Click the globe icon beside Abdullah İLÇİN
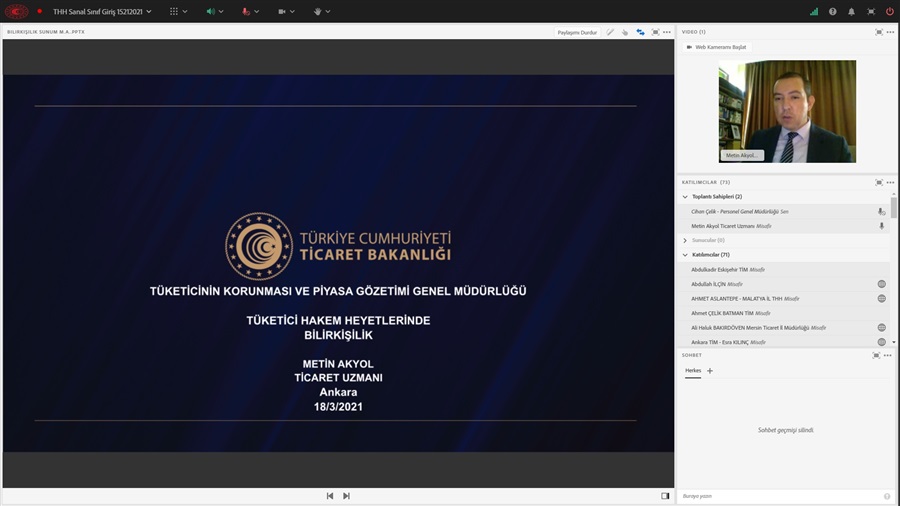Screen dimensions: 900x506 pyautogui.click(x=882, y=284)
